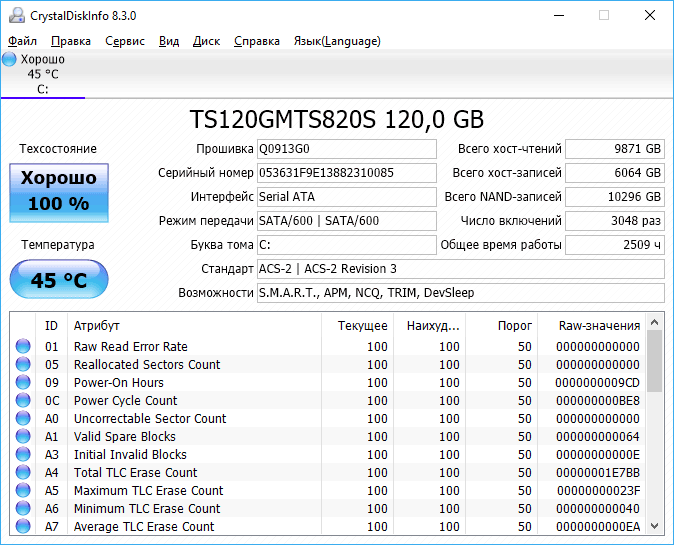The width and height of the screenshot is (674, 545).
Task: Click the Порог column header
Action: click(x=502, y=326)
